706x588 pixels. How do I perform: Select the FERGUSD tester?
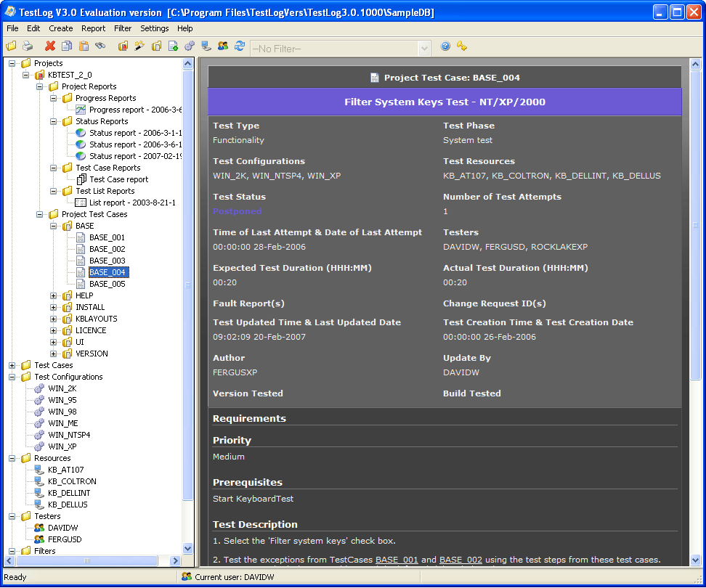[x=65, y=540]
